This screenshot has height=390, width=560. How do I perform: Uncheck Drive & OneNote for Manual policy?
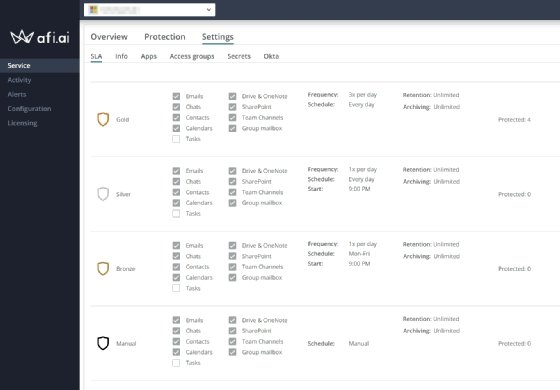(232, 320)
